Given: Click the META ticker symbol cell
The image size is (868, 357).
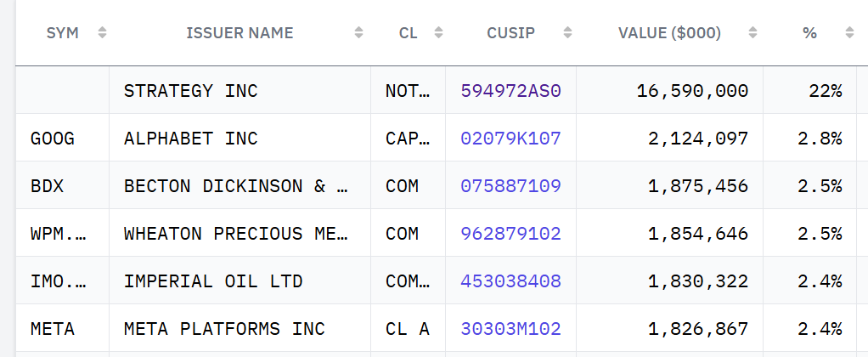Looking at the screenshot, I should tap(63, 329).
